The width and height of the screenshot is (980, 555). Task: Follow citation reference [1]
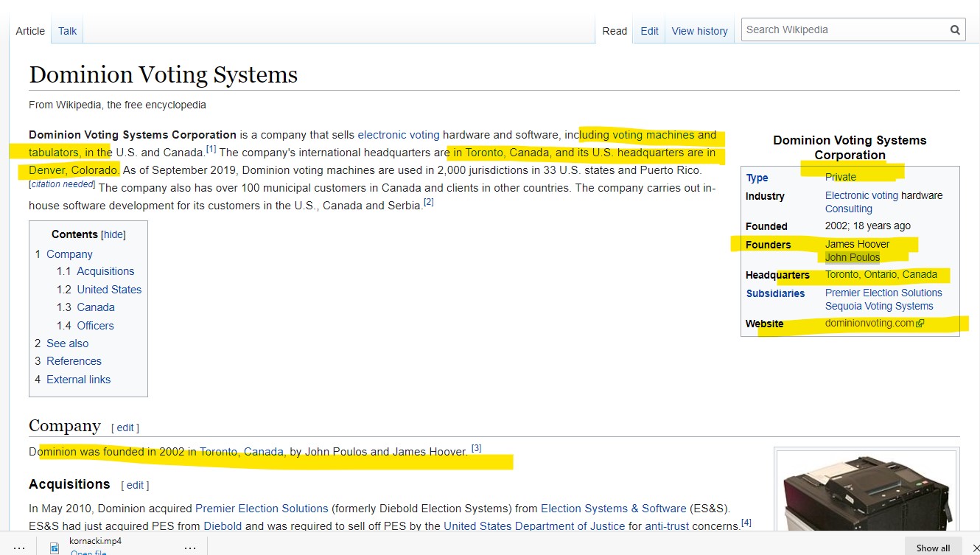(x=211, y=150)
